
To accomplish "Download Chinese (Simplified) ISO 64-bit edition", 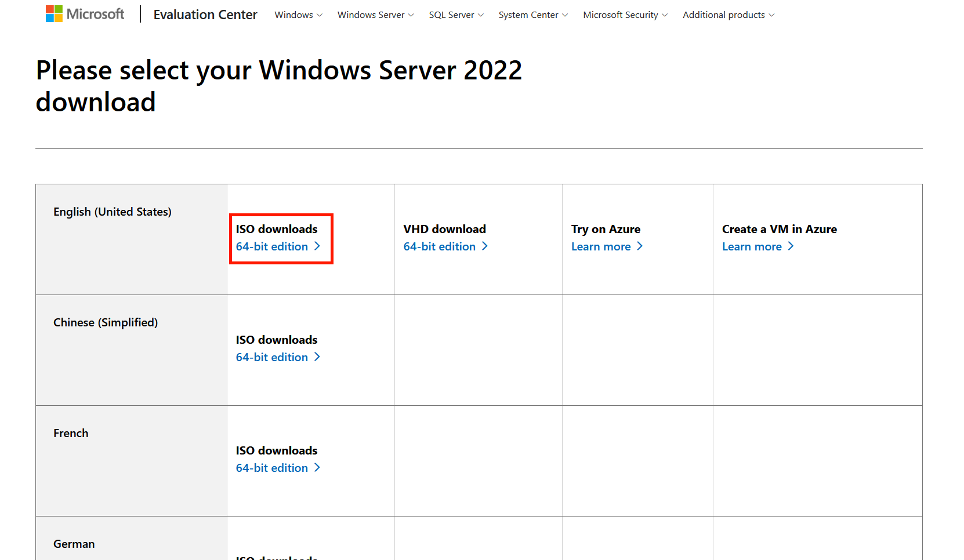I will click(x=278, y=357).
